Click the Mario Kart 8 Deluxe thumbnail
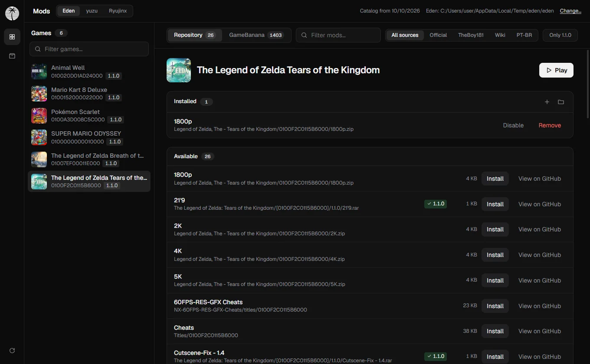 pos(39,94)
